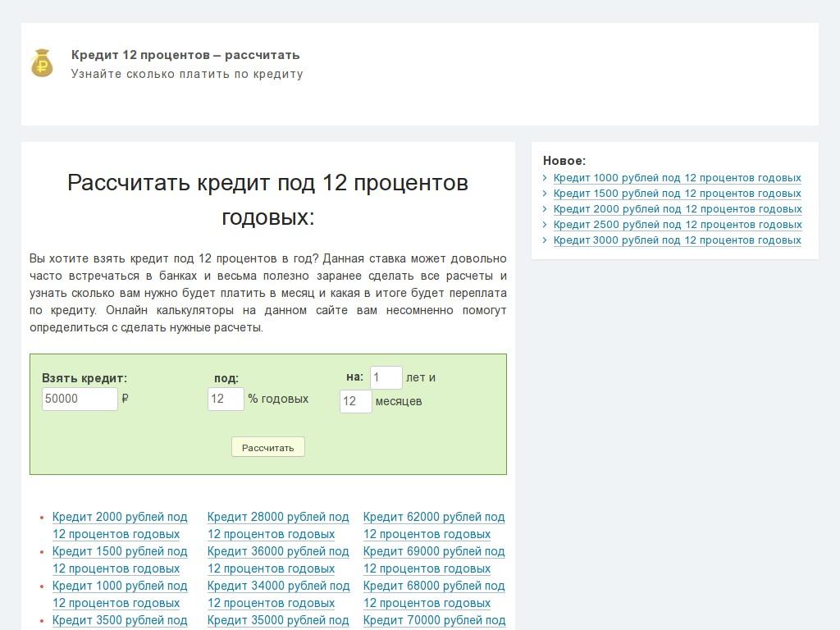Image resolution: width=840 pixels, height=630 pixels.
Task: Click the chevron before sidebar 'Кредит 1000 рублей'
Action: [x=545, y=178]
